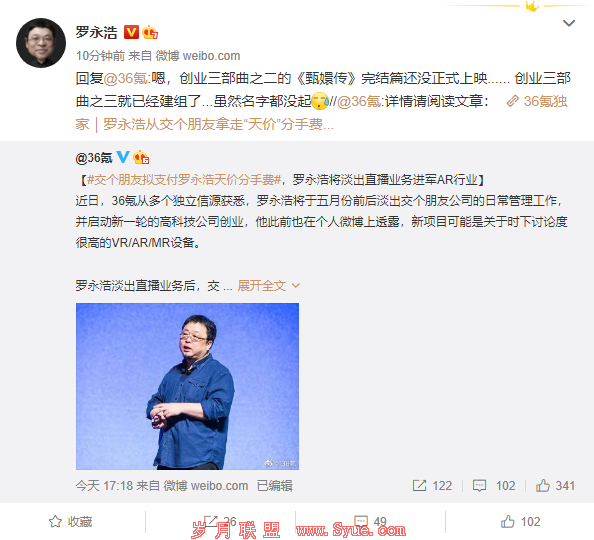Open comments via bottom button showing 49
Screen dimensions: 594x540
(370, 521)
